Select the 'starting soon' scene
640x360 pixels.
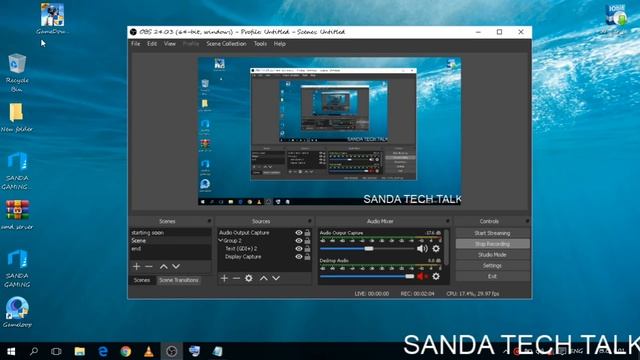coord(170,233)
